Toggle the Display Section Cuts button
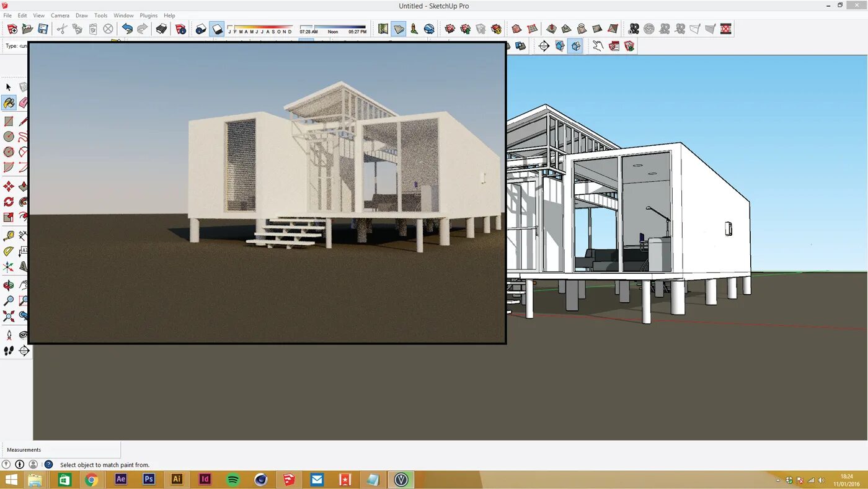Screen dimensions: 868x489 click(575, 46)
